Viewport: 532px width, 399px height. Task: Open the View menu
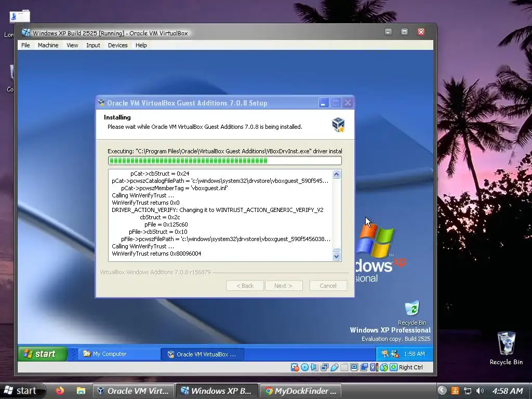point(72,45)
